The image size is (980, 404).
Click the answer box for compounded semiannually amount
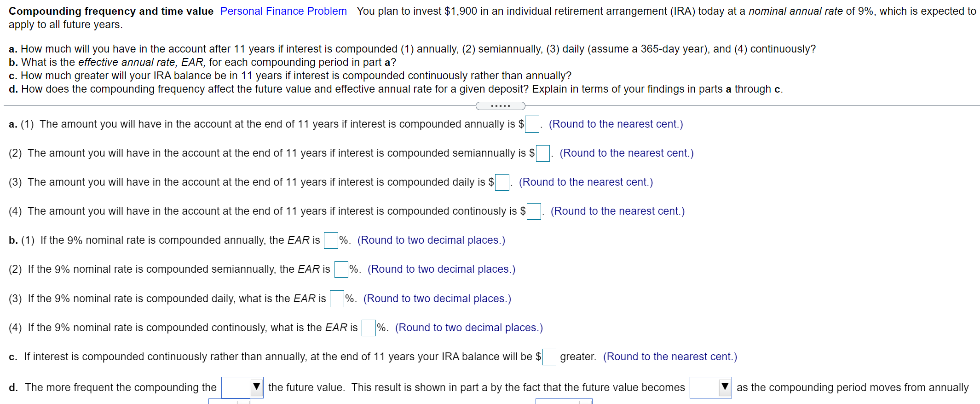543,153
